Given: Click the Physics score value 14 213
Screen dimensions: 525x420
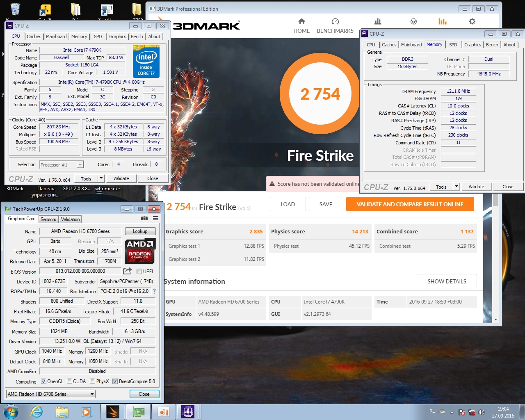Looking at the screenshot, I should pyautogui.click(x=360, y=231).
